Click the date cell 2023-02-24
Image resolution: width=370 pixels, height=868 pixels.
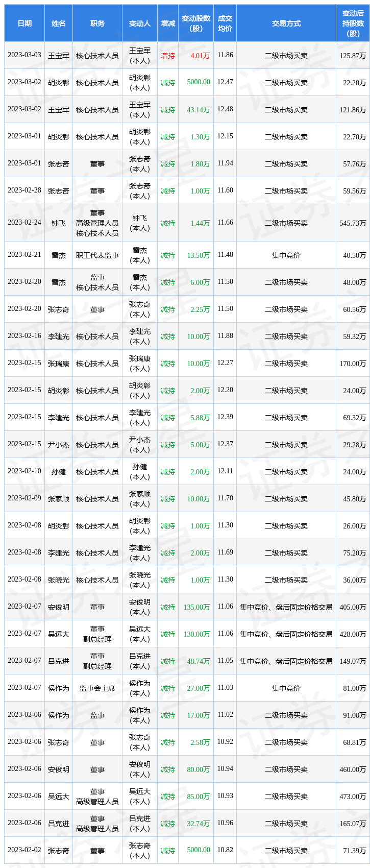(24, 223)
